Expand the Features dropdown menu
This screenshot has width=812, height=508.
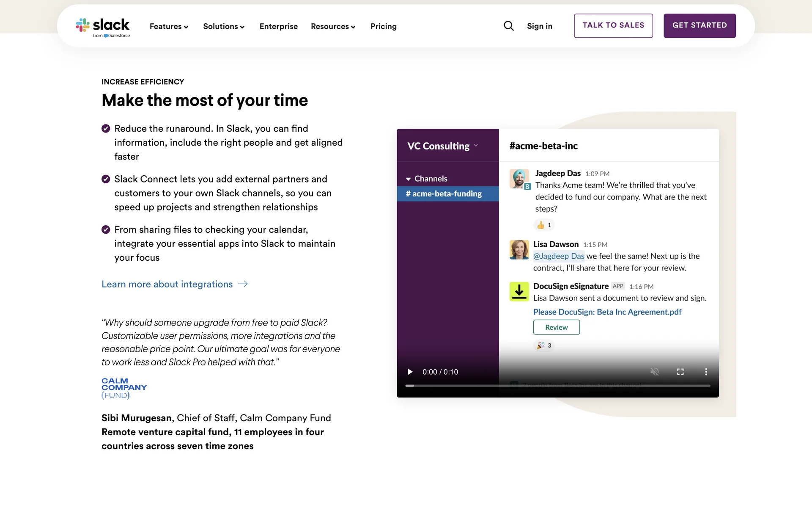169,26
